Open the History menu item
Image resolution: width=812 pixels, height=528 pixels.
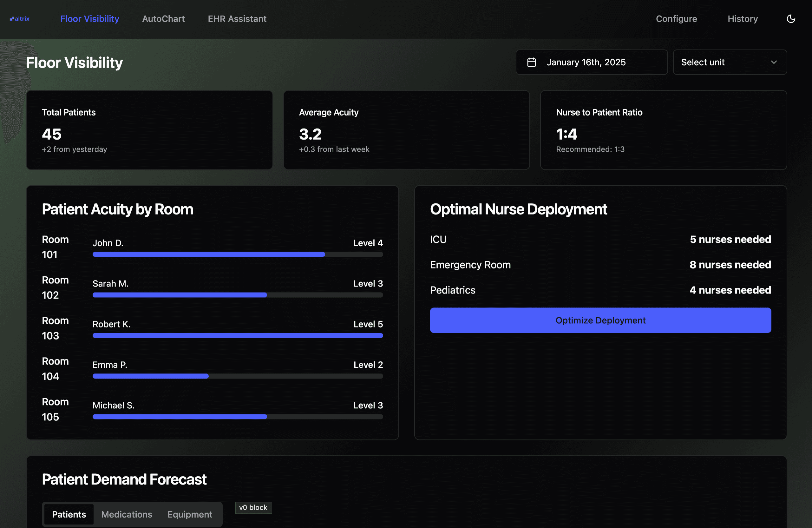click(743, 18)
